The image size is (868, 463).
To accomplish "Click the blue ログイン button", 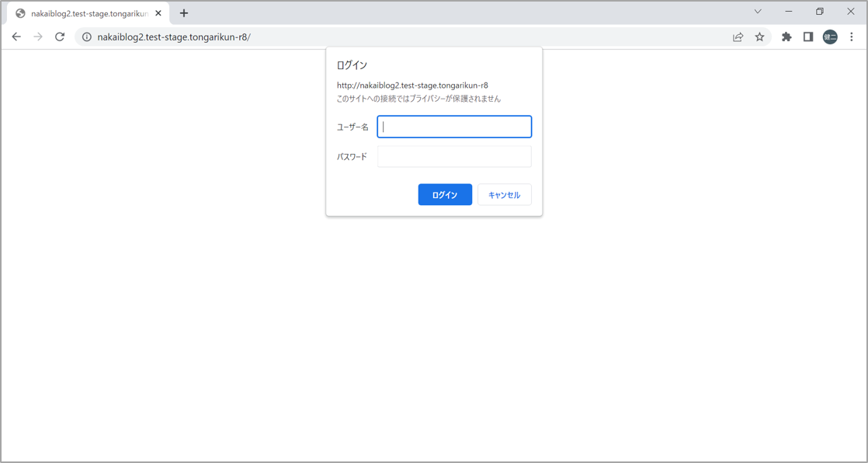I will 445,195.
